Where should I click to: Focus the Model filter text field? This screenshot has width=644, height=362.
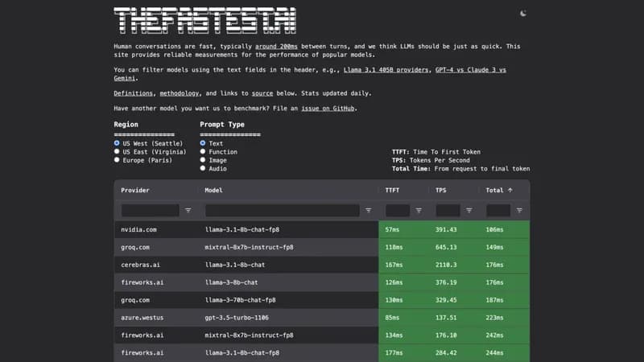coord(283,210)
